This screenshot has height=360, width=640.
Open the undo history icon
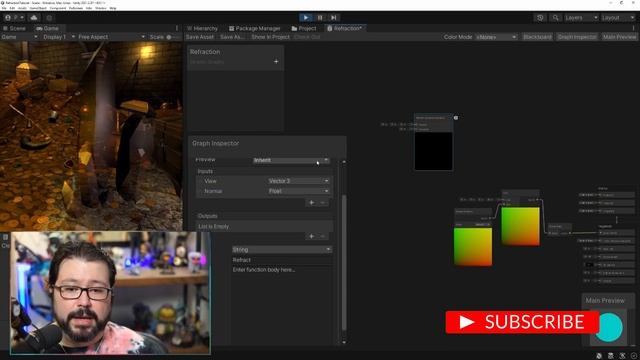click(540, 18)
